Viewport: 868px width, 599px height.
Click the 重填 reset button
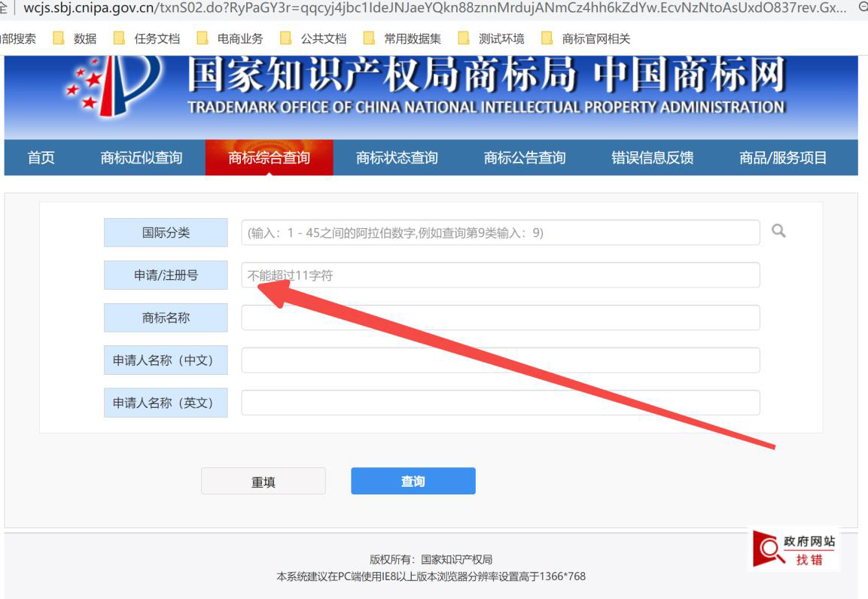tap(263, 481)
